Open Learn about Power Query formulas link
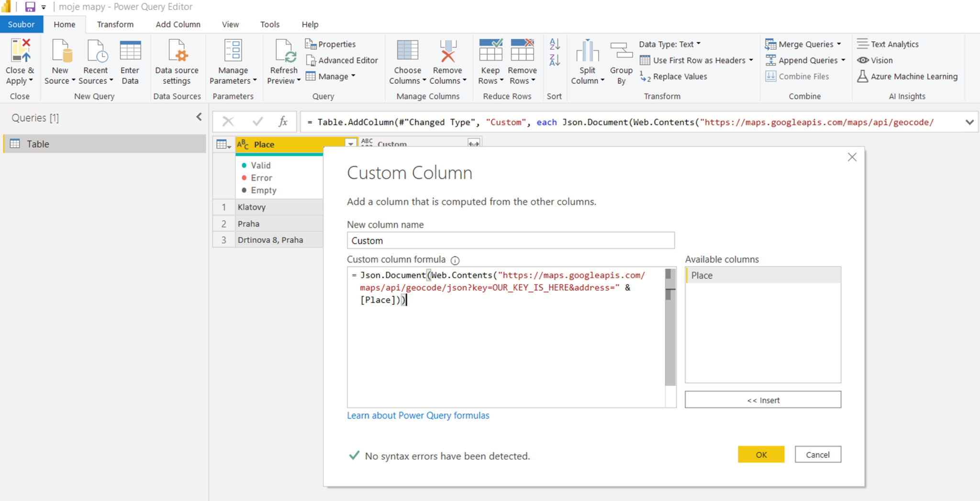The width and height of the screenshot is (980, 501). [418, 415]
